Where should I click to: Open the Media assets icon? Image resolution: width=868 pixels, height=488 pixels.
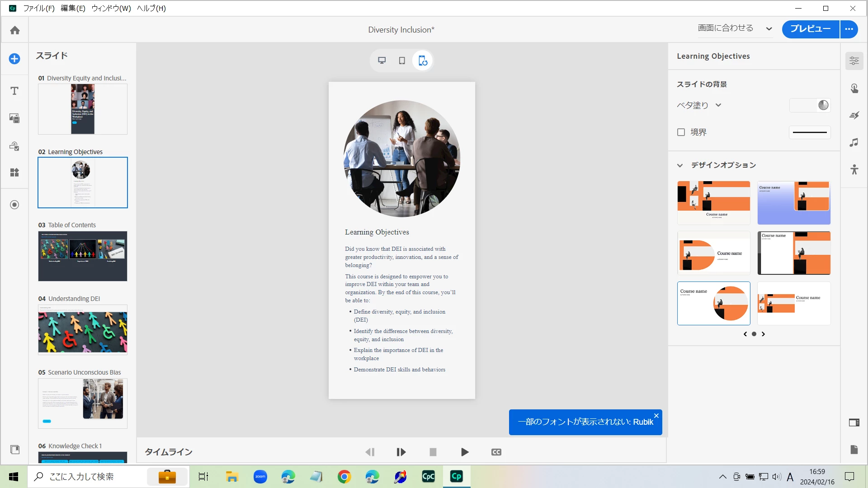tap(14, 118)
